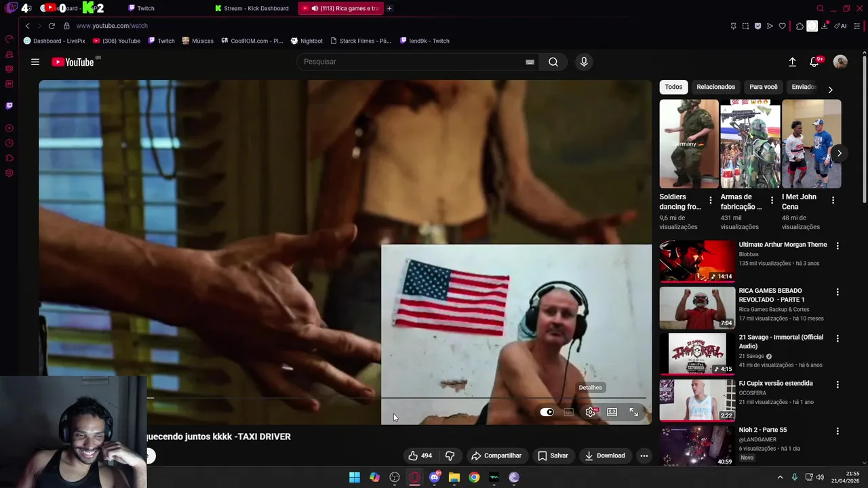Open more actions next to Download

644,455
